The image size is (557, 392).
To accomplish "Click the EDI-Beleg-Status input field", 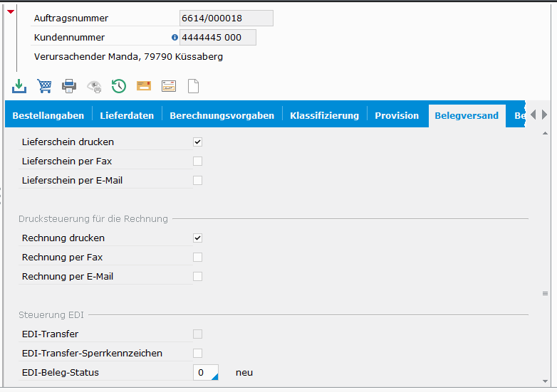I will [x=205, y=373].
